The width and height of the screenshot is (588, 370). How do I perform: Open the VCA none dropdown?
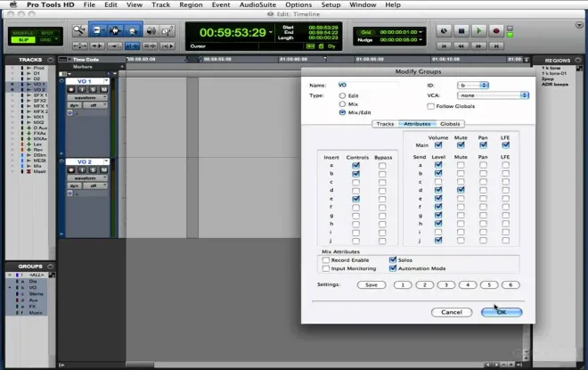tap(493, 95)
